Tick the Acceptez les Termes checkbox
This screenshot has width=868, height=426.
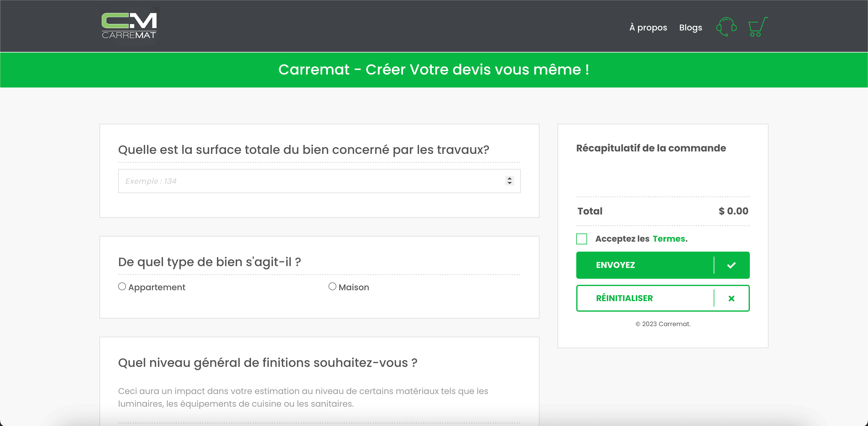point(582,239)
